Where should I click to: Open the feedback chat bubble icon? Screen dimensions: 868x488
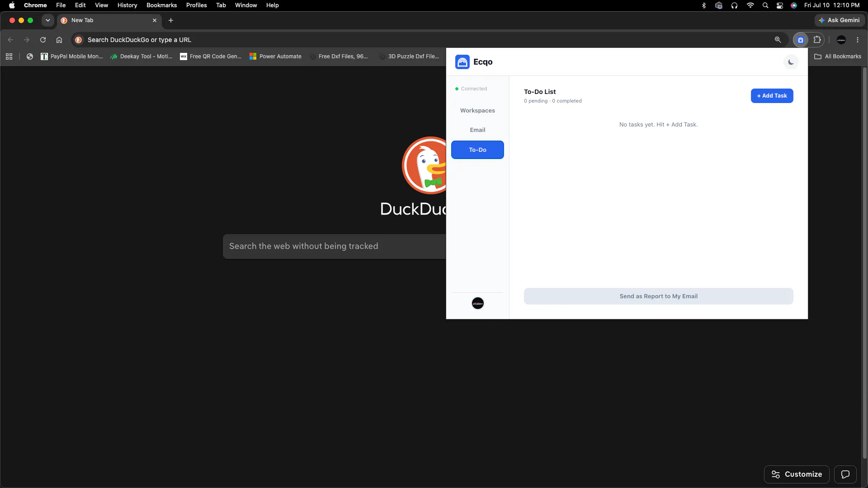click(845, 474)
